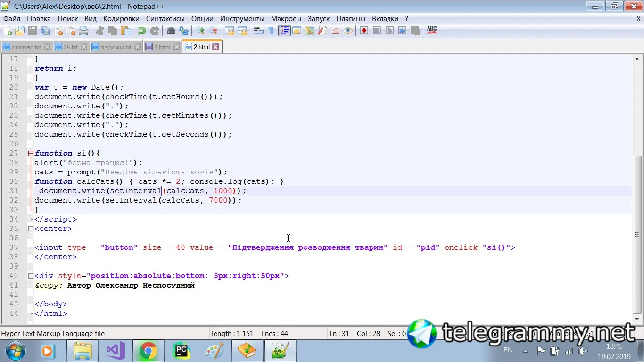Click the Open file folder icon

(x=20, y=31)
